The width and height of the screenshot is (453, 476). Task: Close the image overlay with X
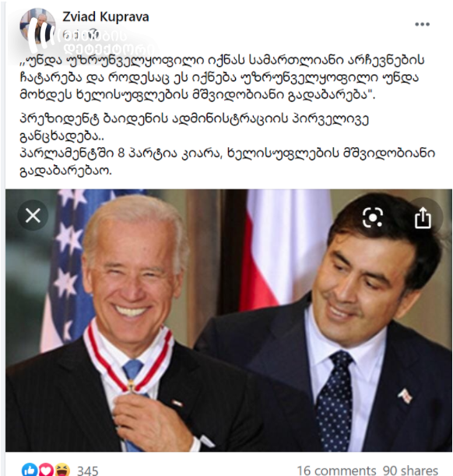(x=33, y=216)
